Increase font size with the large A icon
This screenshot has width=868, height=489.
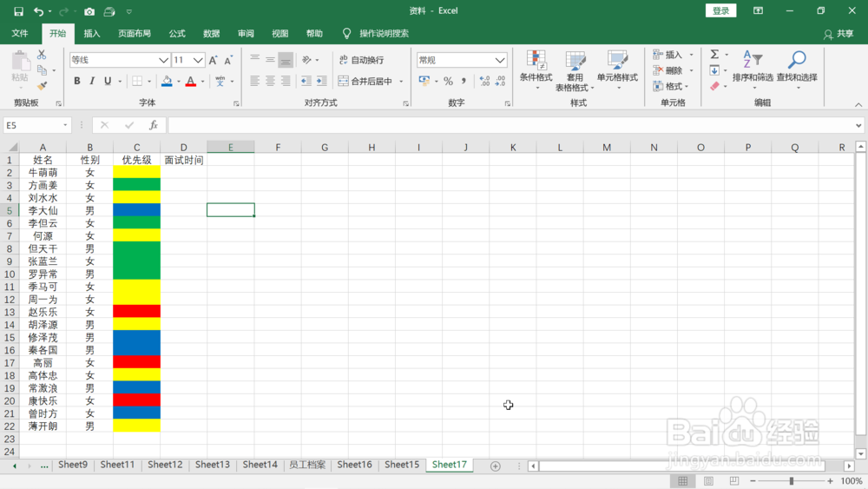[x=214, y=60]
